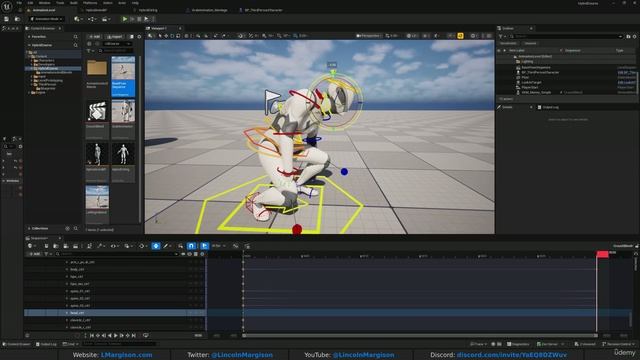Select the clapperboard level sequence asset thumbnail

[x=97, y=111]
